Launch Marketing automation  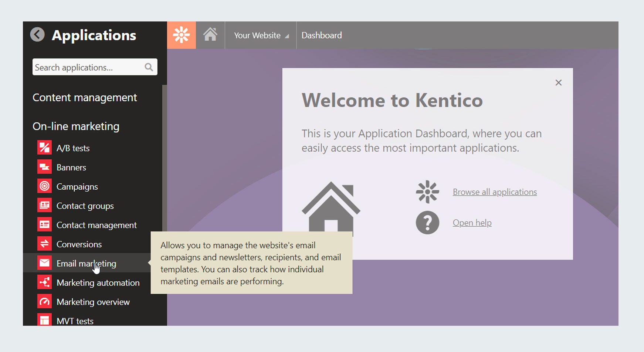click(x=98, y=282)
